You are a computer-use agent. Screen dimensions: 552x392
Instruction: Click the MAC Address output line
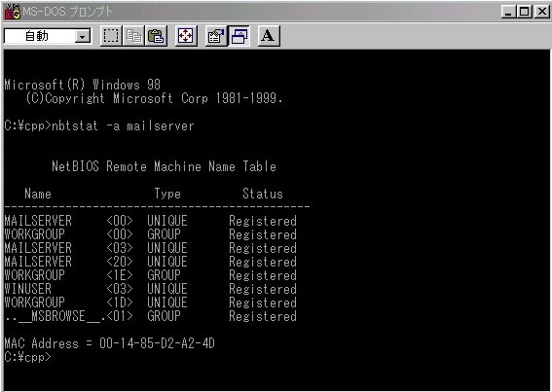pyautogui.click(x=109, y=343)
